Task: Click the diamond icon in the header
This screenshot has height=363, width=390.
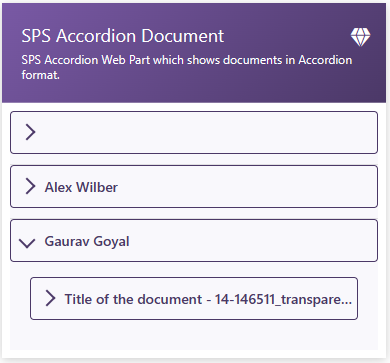Action: pyautogui.click(x=360, y=37)
